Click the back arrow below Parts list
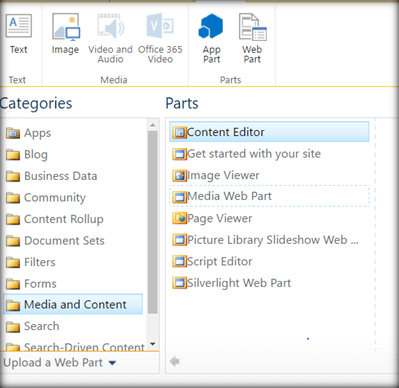The image size is (399, 388). (x=175, y=361)
